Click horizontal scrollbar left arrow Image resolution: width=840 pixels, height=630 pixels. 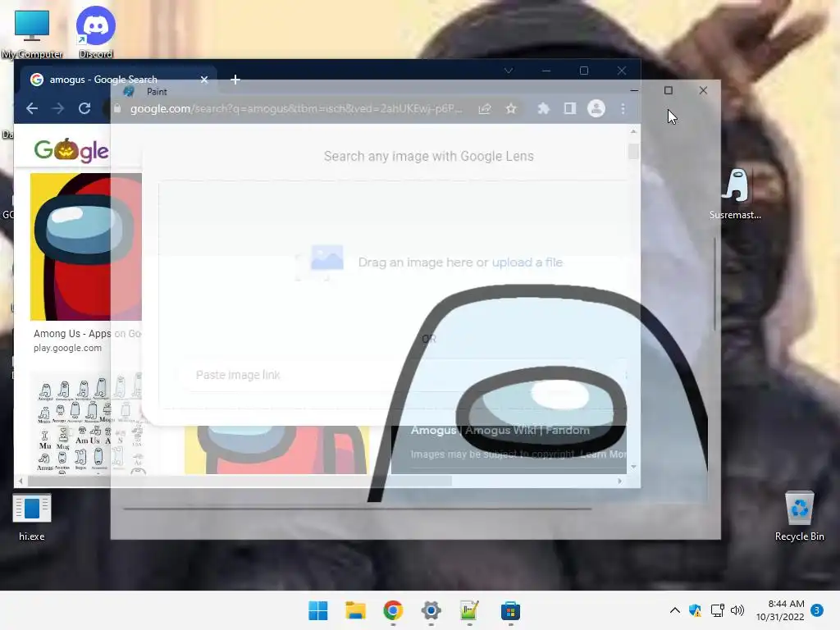(x=21, y=481)
